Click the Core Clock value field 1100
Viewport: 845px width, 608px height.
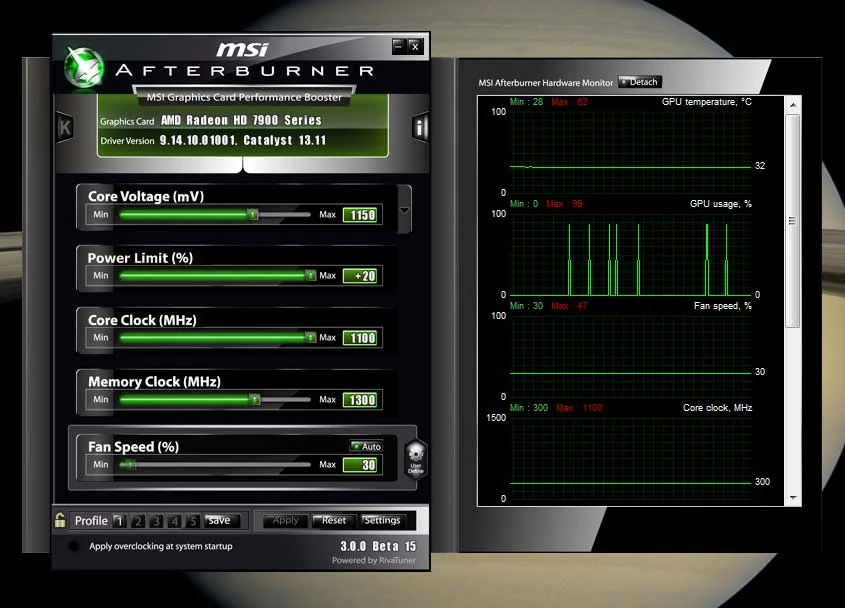click(361, 338)
